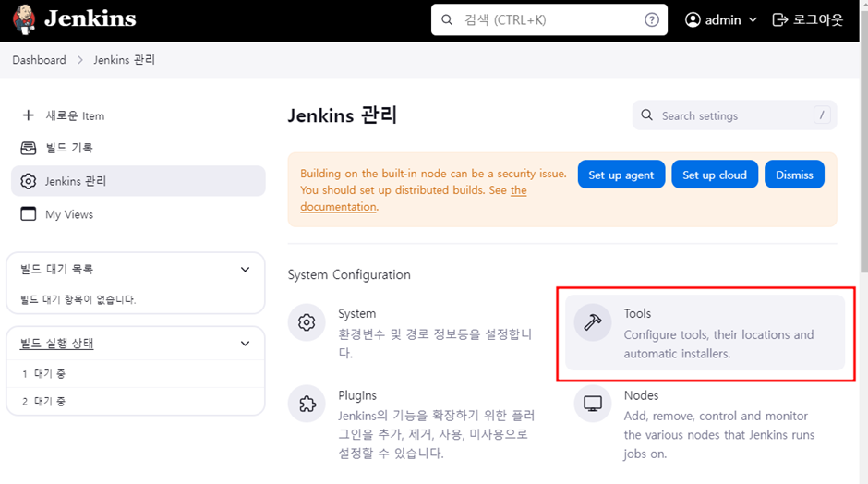Open the 빌드 실행 상태 link
This screenshot has width=868, height=484.
coord(56,344)
